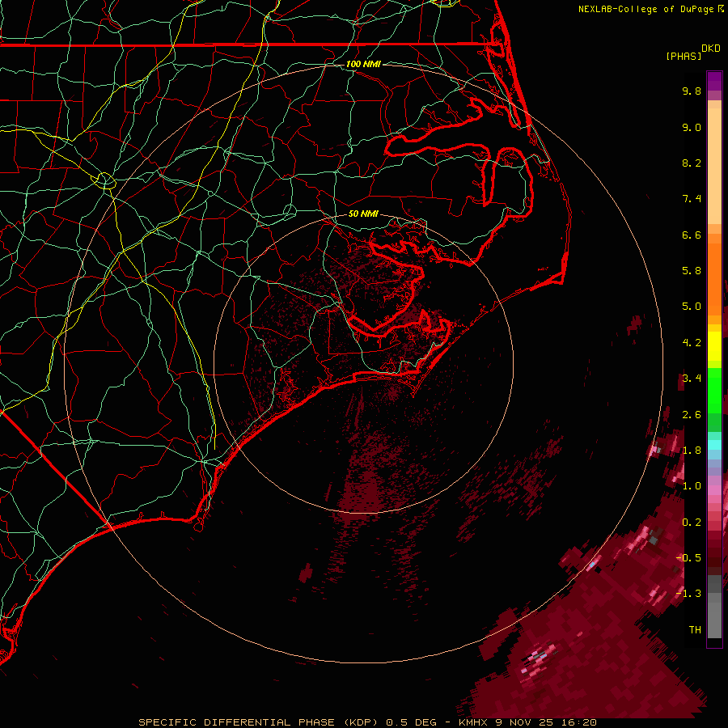Click the 9.0 value on color scale
Viewport: 728px width, 728px height.
tap(692, 127)
